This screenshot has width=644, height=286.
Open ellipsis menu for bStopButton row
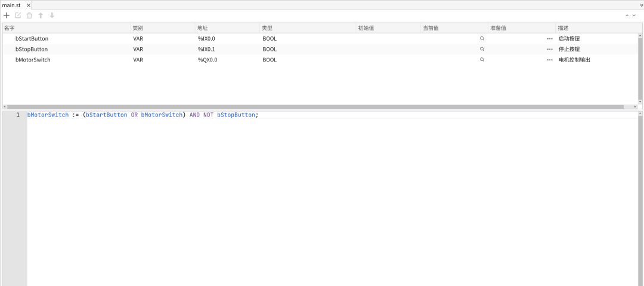click(x=550, y=49)
